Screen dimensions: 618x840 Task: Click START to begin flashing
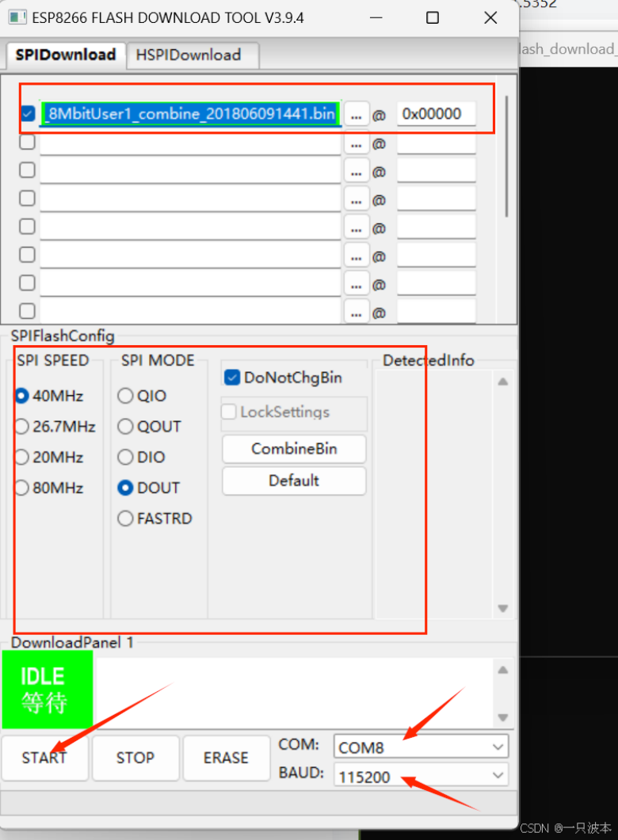[x=44, y=758]
